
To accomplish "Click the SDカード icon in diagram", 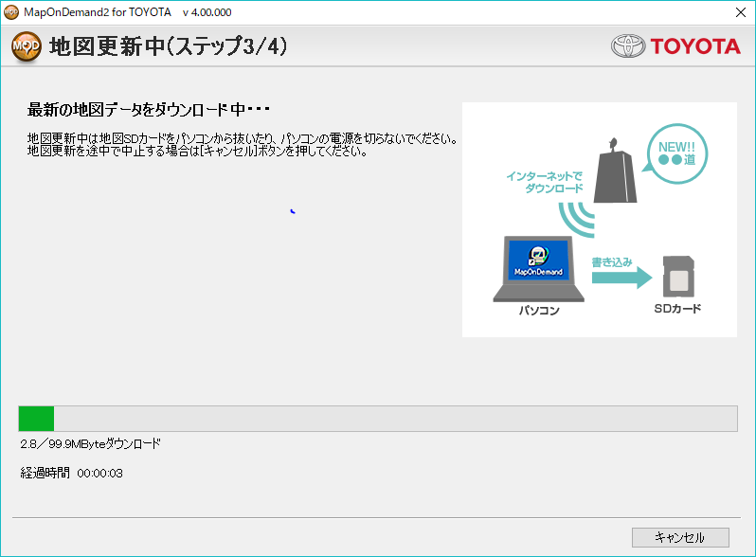I will (679, 277).
